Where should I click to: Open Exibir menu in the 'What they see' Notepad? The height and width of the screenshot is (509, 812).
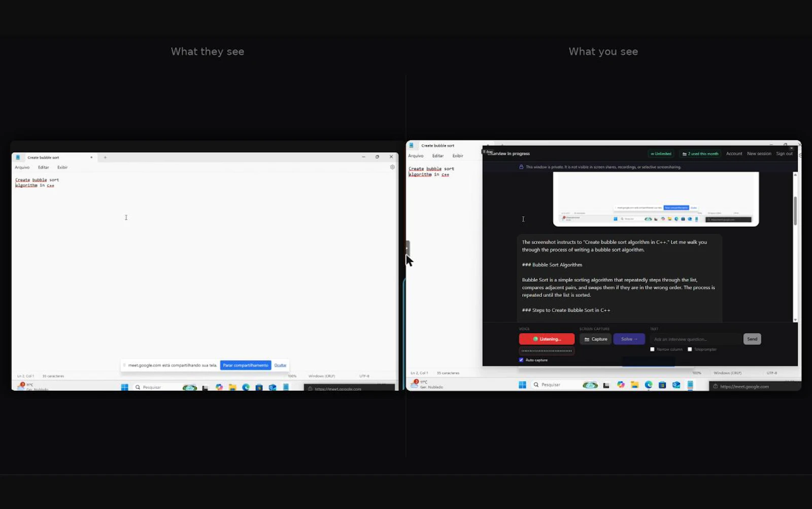pyautogui.click(x=62, y=167)
